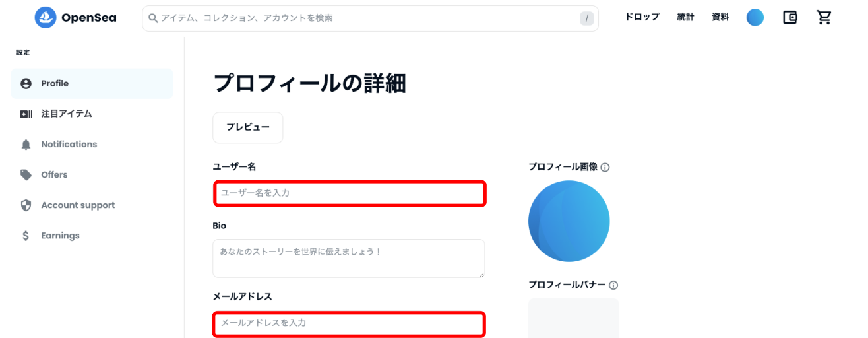The image size is (868, 338).
Task: Click the プレビュー button
Action: (248, 127)
